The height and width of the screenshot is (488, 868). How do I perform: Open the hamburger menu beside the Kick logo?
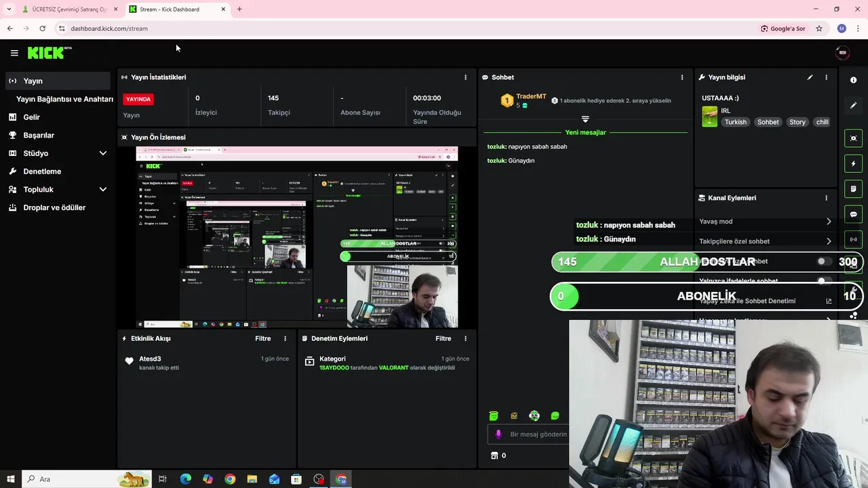(14, 53)
